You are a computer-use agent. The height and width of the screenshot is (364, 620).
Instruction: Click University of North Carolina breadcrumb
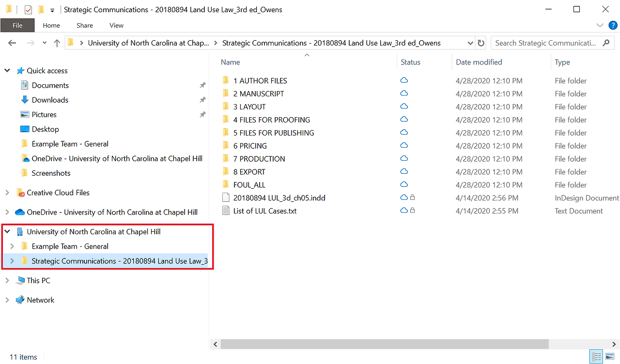point(148,43)
